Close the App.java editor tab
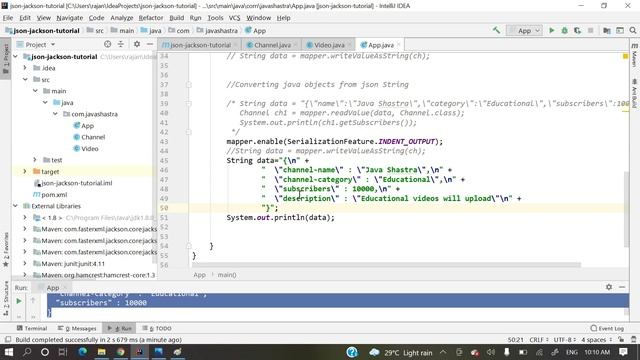The width and height of the screenshot is (640, 360). (399, 44)
